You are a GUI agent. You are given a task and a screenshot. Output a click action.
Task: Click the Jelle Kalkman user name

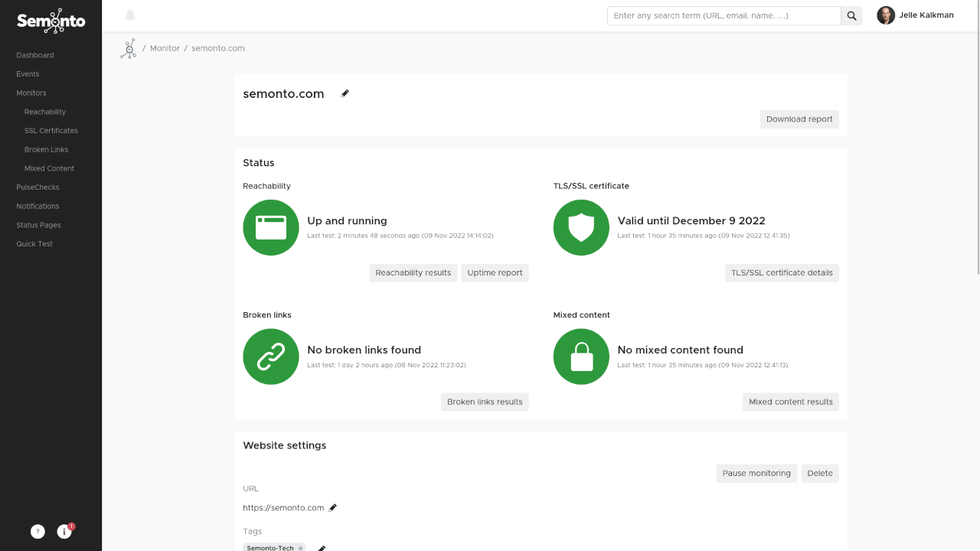[926, 15]
